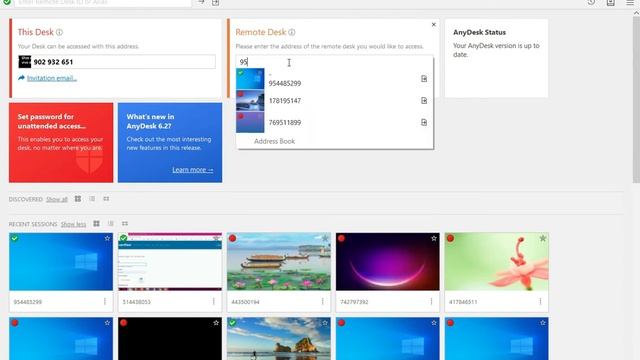Open pink flower thumbnail 417846511
The image size is (640, 360).
pos(497,262)
